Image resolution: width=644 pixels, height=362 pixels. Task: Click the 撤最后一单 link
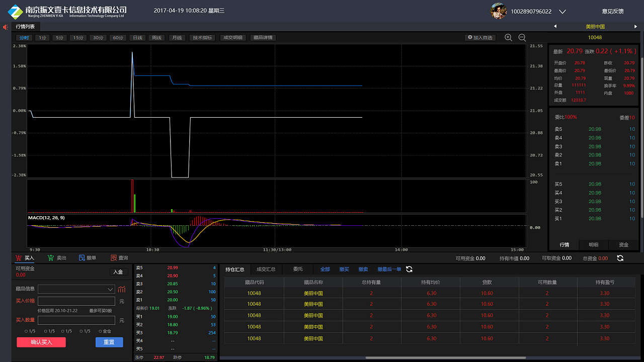tap(389, 269)
